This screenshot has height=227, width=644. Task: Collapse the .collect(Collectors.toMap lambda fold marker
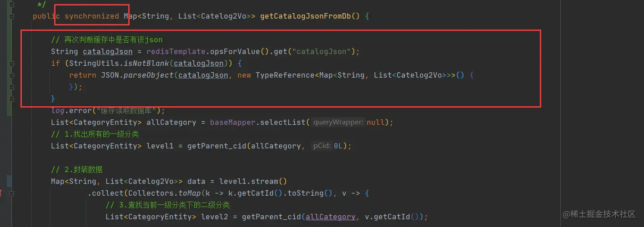12,193
